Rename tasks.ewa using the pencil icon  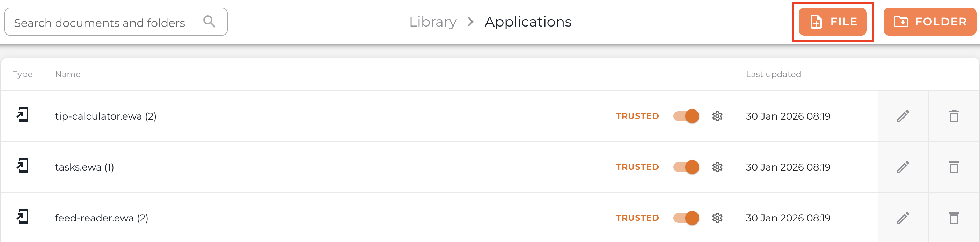(903, 167)
